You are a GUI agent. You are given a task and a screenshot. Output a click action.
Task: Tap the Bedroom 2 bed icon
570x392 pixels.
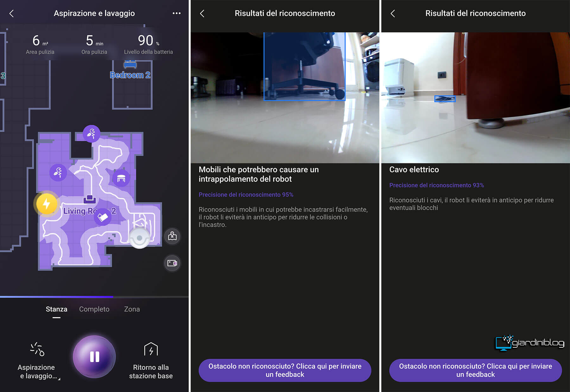(130, 64)
